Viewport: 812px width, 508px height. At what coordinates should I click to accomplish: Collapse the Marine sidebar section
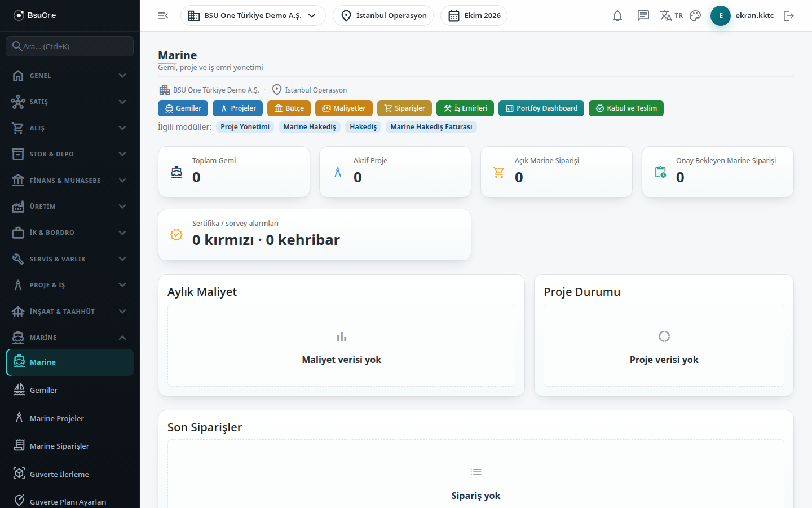click(x=70, y=338)
